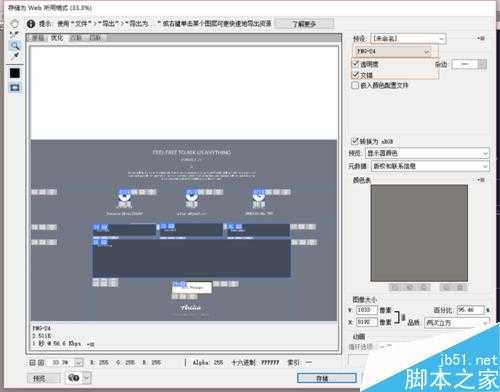Open the preview connection speed menu icon

click(x=91, y=344)
